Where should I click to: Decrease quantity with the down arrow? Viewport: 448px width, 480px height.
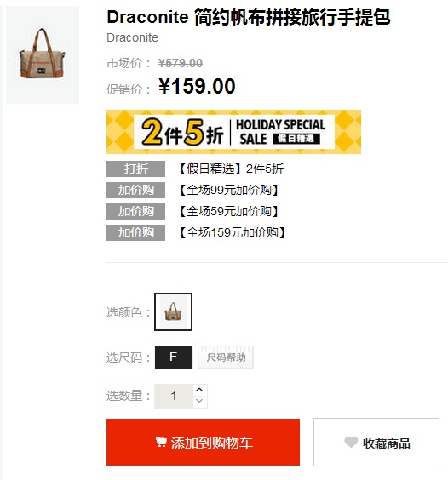[200, 402]
